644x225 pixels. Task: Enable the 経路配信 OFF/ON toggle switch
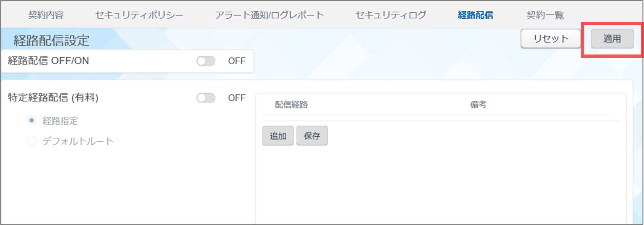point(206,61)
